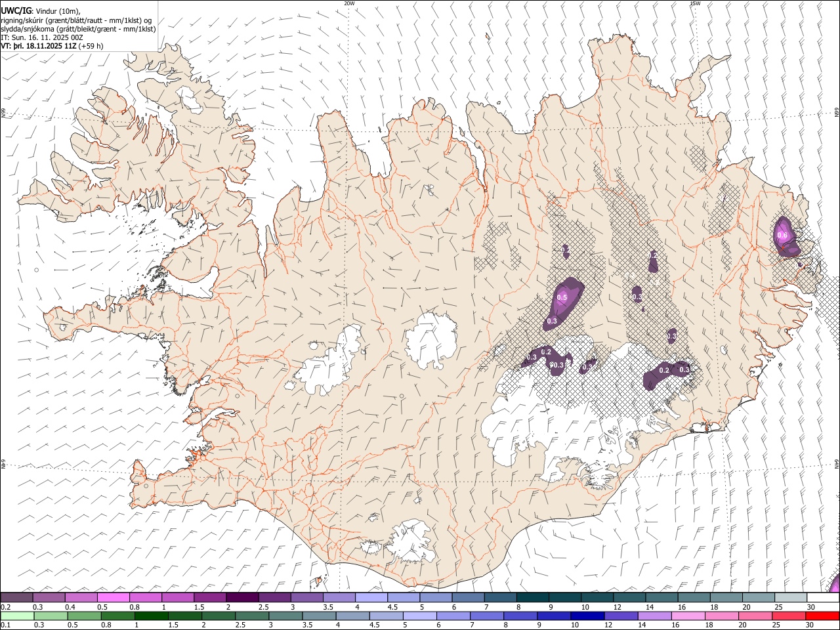Click the bottom legend swatch between 1 and 1.5
This screenshot has height=630, width=840.
(151, 616)
